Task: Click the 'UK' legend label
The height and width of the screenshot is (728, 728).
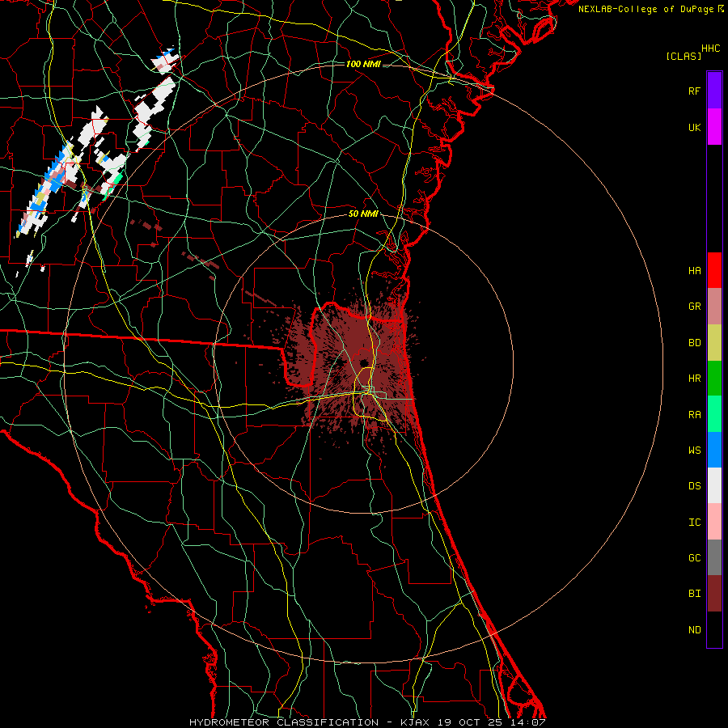Action: point(694,128)
